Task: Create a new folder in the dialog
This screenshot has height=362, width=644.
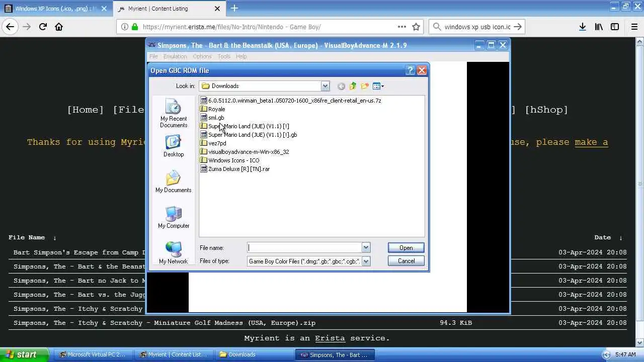Action: pyautogui.click(x=365, y=86)
